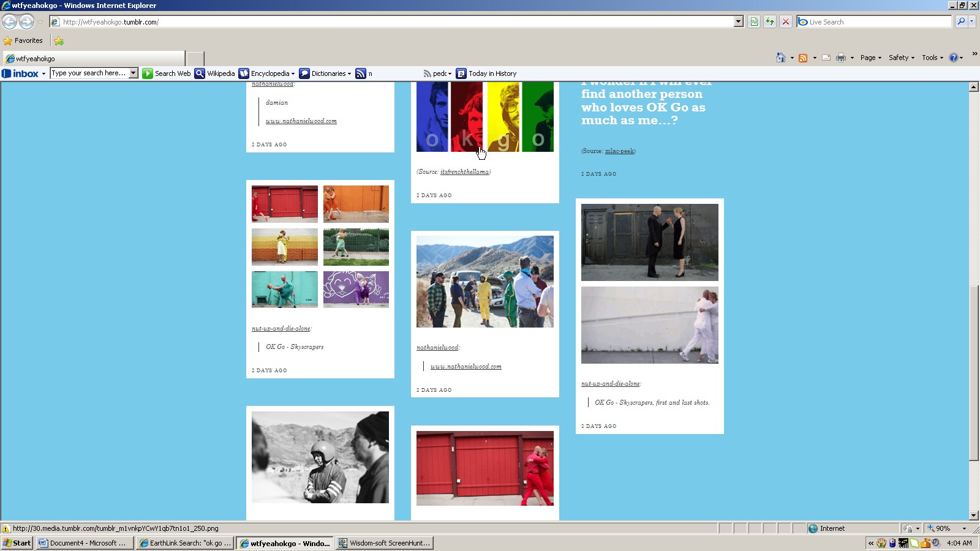
Task: Open the blue Help question mark icon
Action: pos(953,58)
